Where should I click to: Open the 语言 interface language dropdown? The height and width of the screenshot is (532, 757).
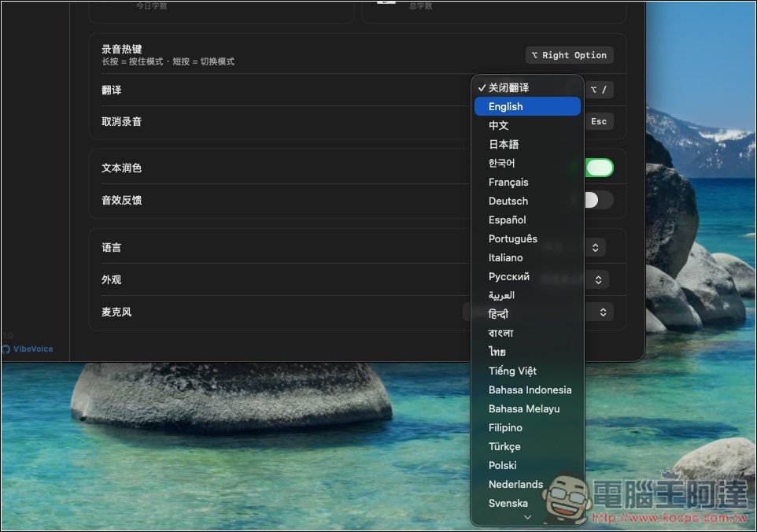pos(595,247)
